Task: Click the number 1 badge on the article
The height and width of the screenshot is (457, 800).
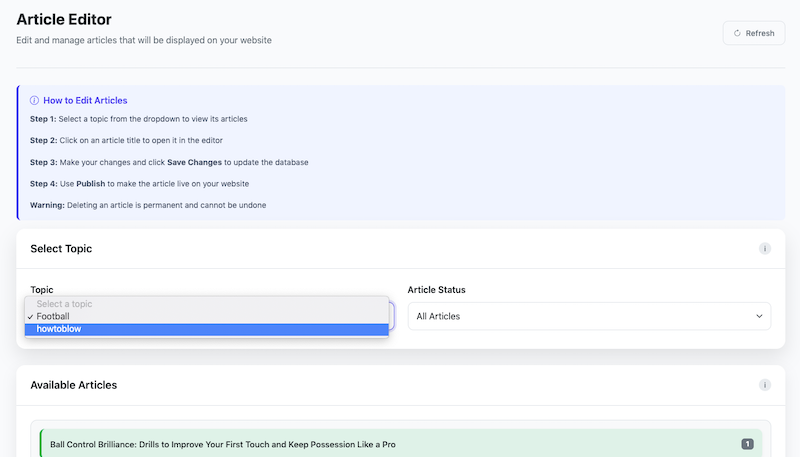Action: (747, 444)
